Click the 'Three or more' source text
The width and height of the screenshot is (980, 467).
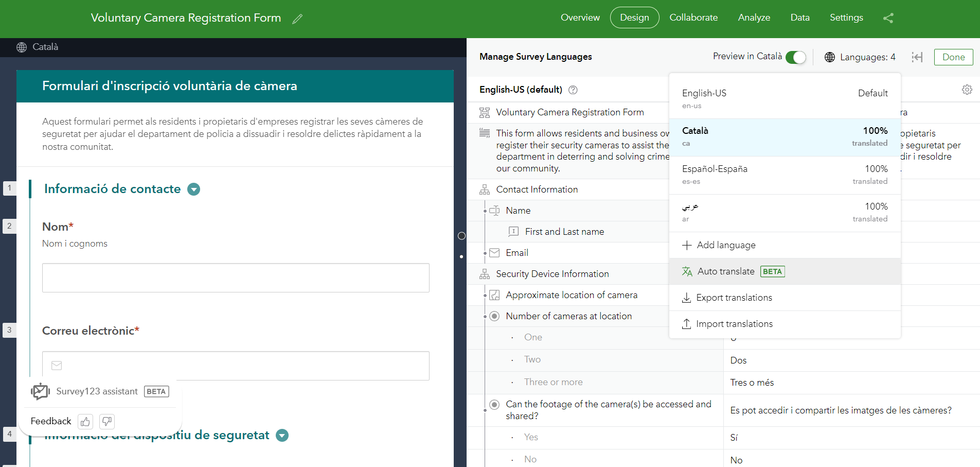tap(553, 382)
